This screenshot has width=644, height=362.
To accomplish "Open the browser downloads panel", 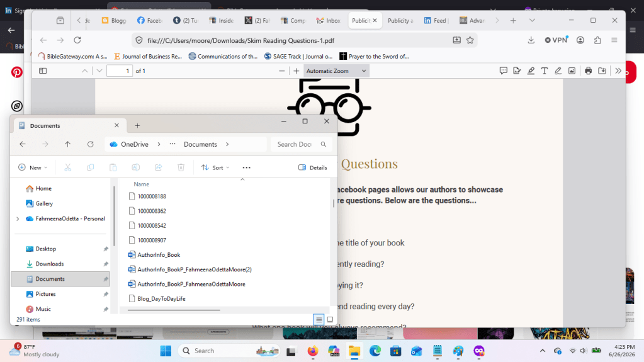I will click(531, 40).
